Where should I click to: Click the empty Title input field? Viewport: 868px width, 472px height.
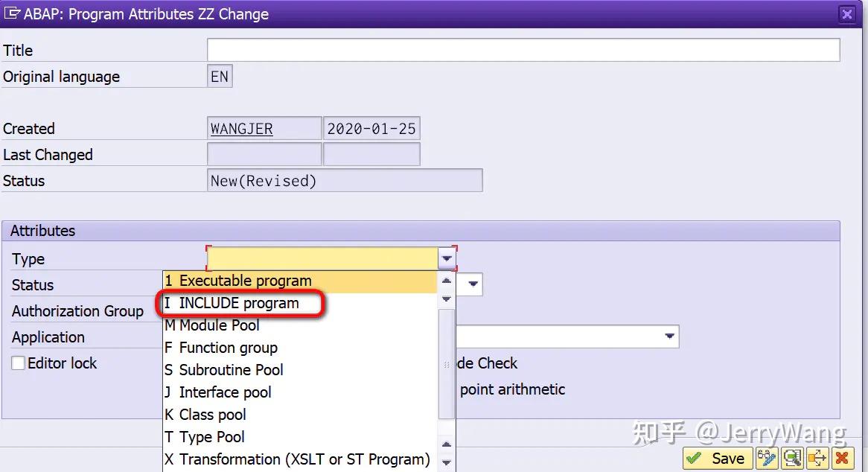(521, 49)
